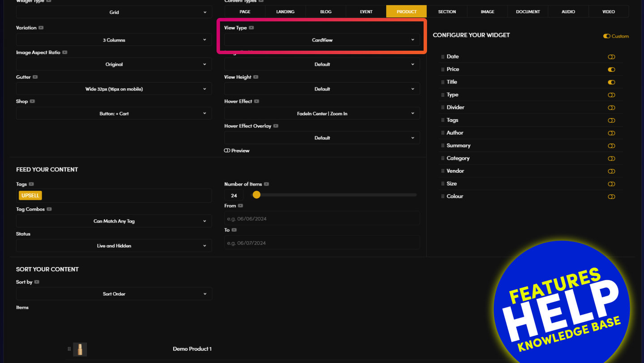Click the video help icon beside Variation
This screenshot has width=644, height=363.
pyautogui.click(x=41, y=28)
